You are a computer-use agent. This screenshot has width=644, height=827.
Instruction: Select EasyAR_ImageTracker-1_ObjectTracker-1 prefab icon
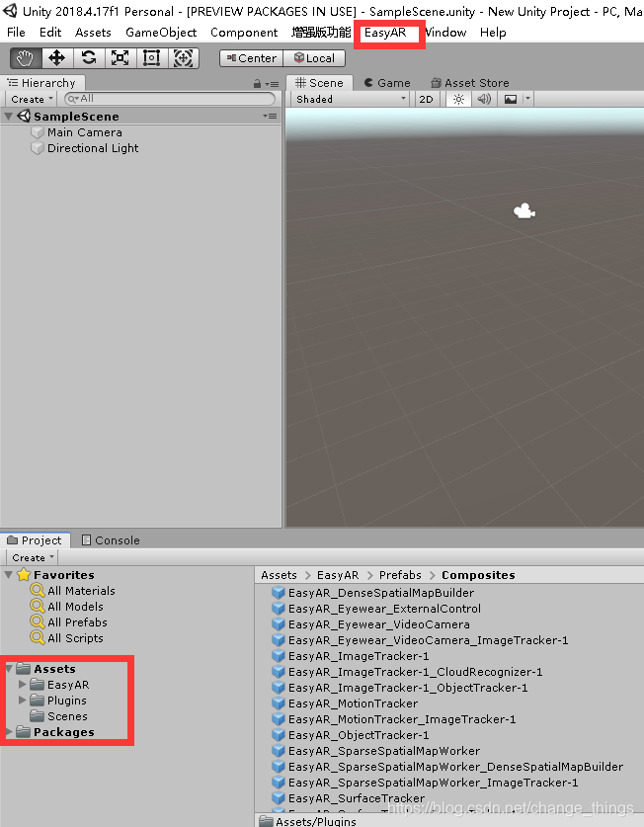278,688
